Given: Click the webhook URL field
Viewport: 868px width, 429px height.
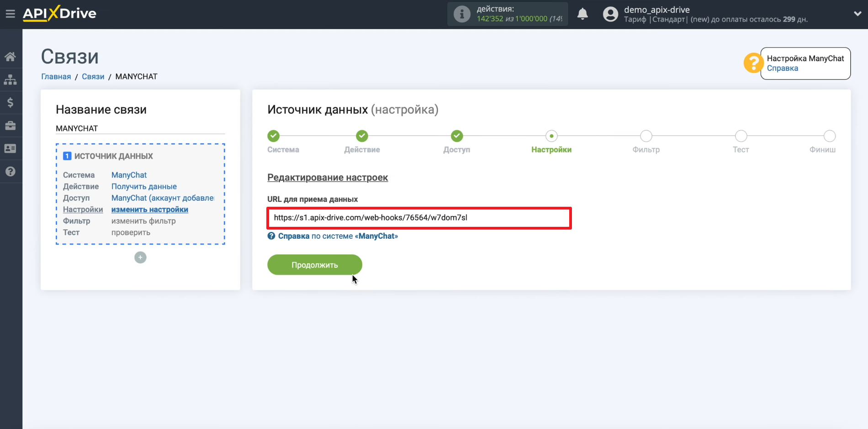Looking at the screenshot, I should pyautogui.click(x=419, y=218).
